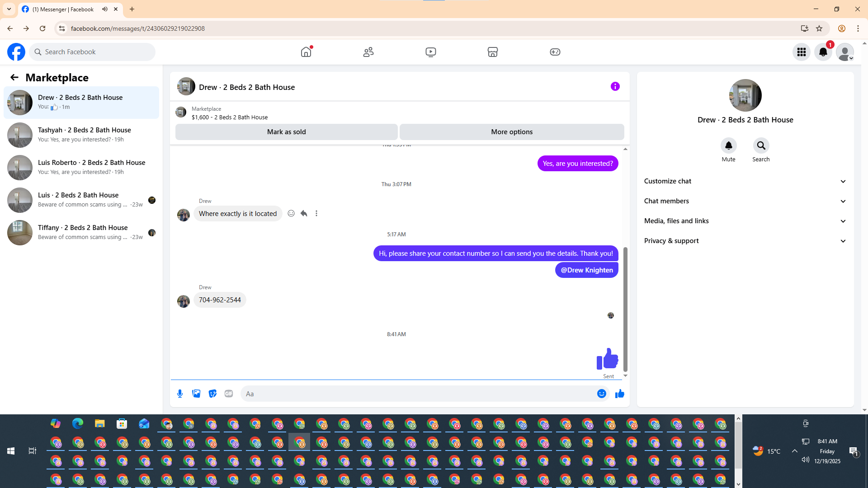The width and height of the screenshot is (868, 488).
Task: Open the sticker picker icon
Action: tap(212, 394)
